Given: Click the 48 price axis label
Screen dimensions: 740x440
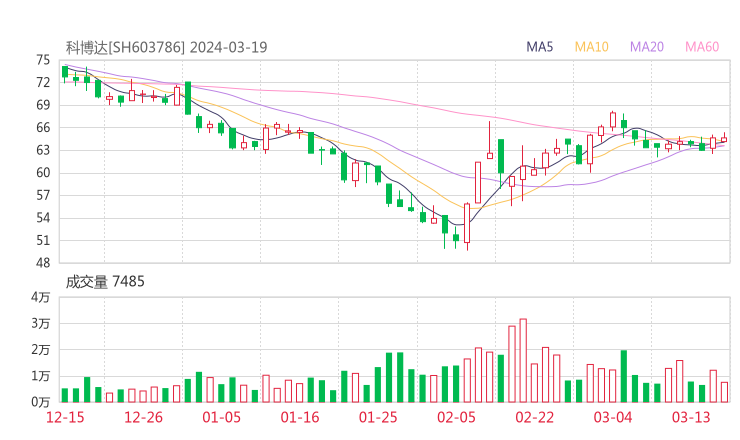Looking at the screenshot, I should click(x=43, y=263).
